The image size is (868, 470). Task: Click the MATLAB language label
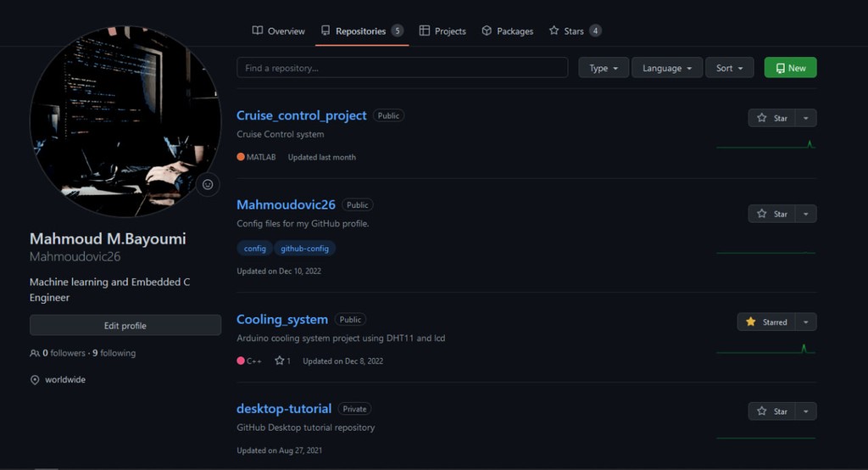[256, 157]
